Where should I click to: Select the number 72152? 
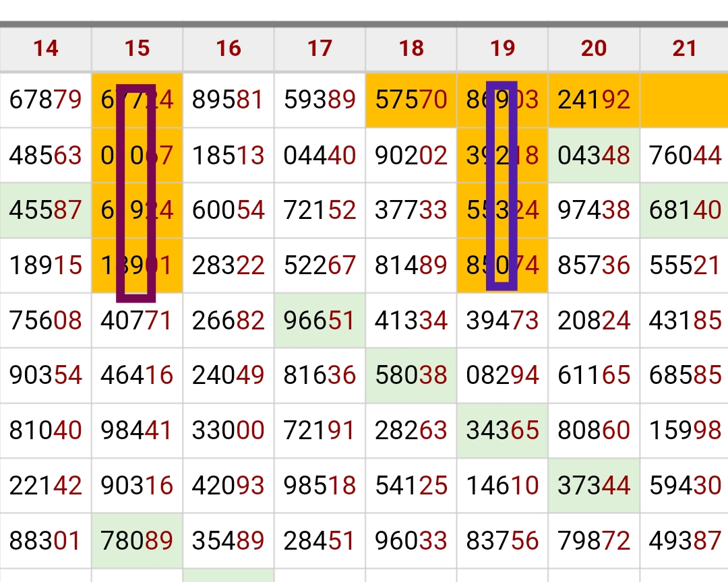(320, 209)
